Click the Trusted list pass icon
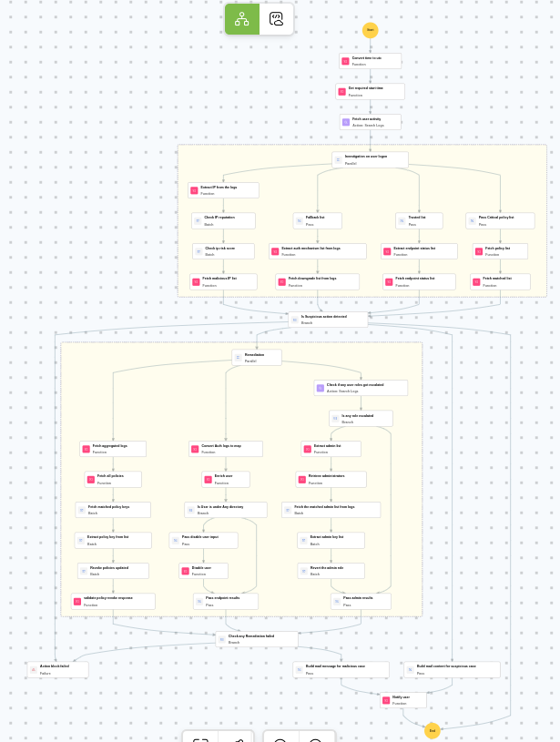The width and height of the screenshot is (560, 742). (402, 221)
